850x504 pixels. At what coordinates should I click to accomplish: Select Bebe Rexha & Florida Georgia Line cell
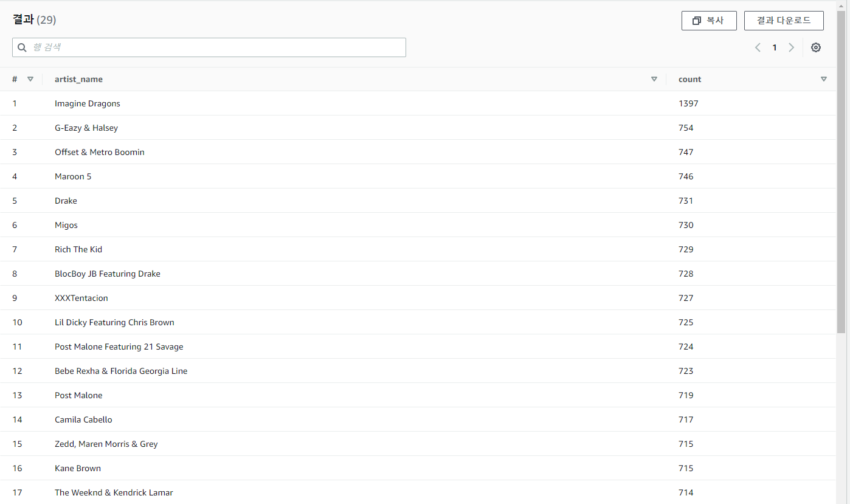point(121,371)
